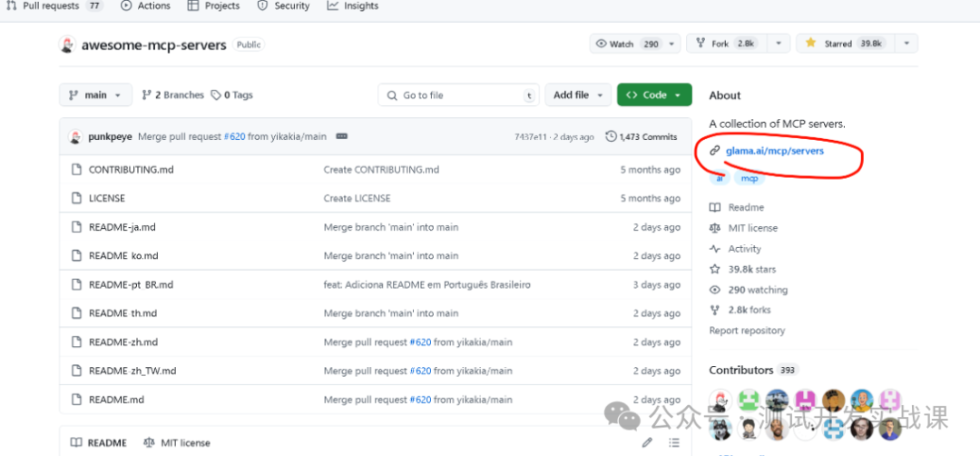This screenshot has width=980, height=456.
Task: Open the README.md file
Action: (x=117, y=400)
